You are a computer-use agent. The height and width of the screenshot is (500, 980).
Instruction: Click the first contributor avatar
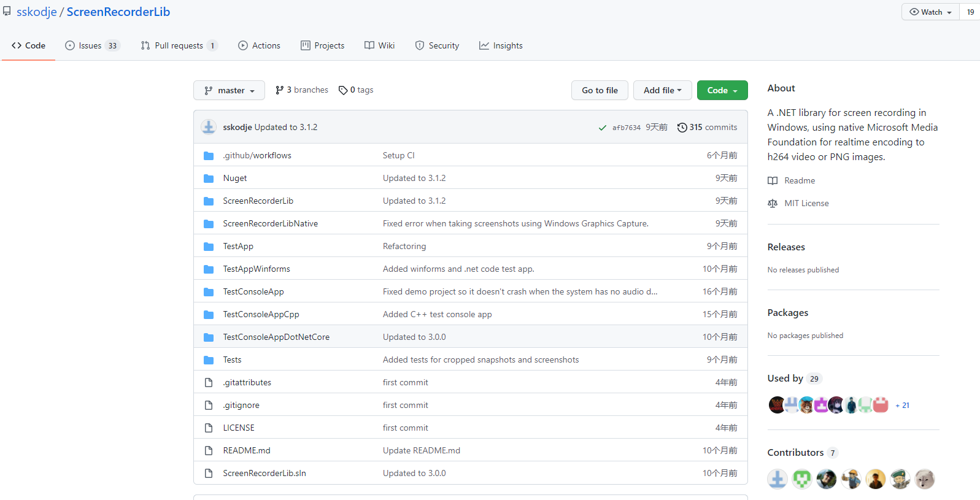click(777, 479)
